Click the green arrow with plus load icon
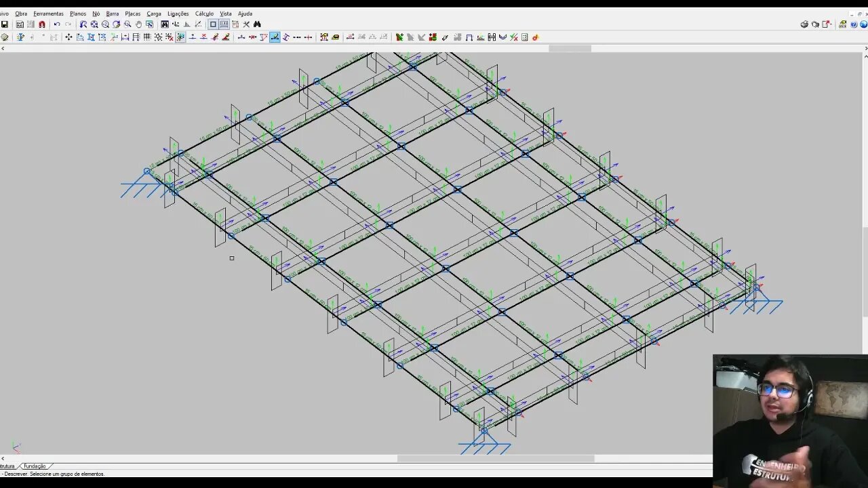Screen dimensions: 868x488 (399, 37)
